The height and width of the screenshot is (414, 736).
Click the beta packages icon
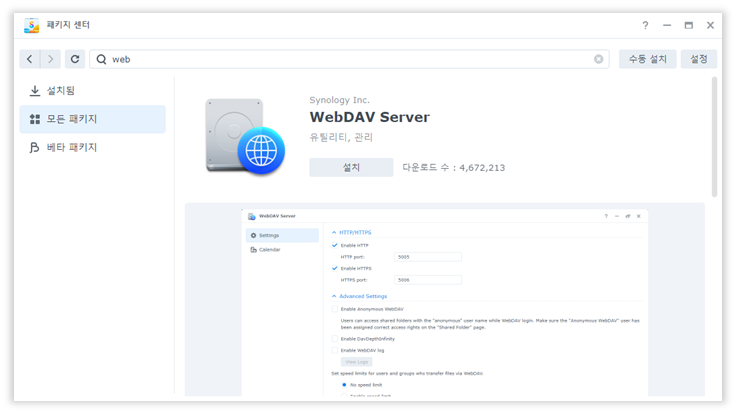pos(34,147)
